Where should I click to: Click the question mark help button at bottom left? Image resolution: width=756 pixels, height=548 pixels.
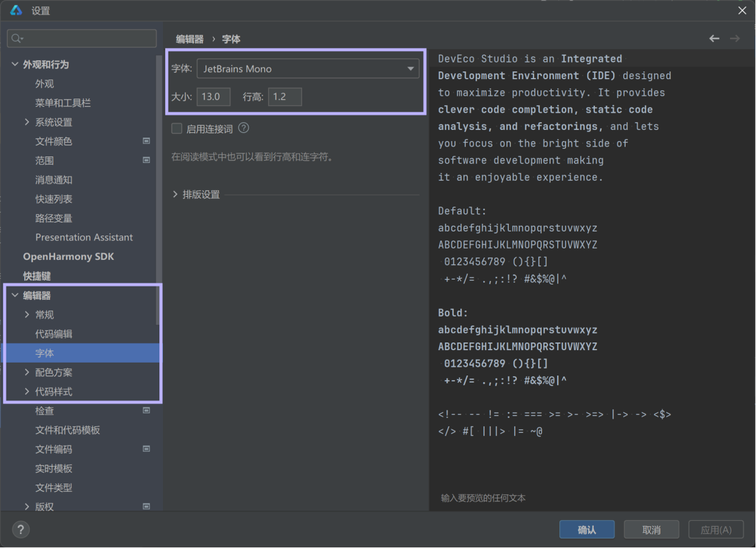click(x=21, y=529)
